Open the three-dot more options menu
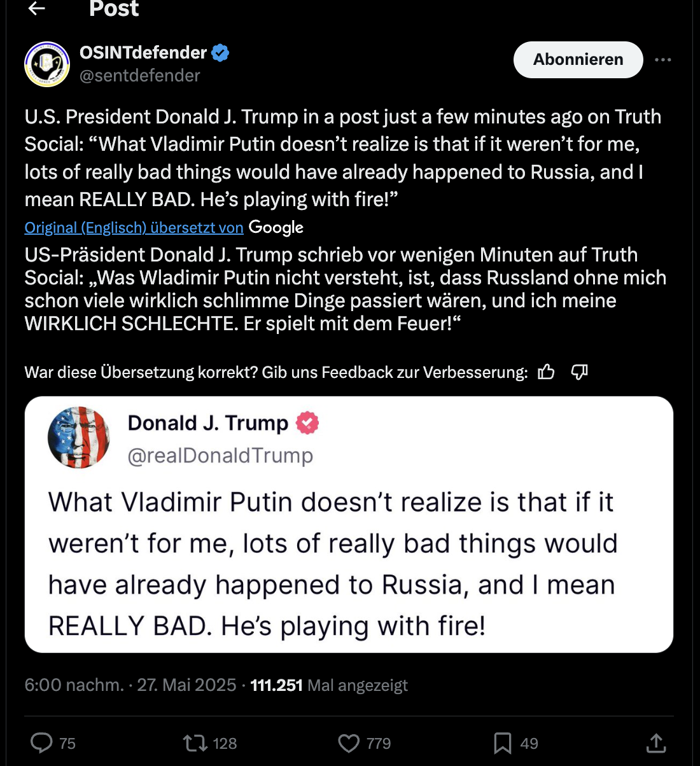 click(x=662, y=60)
